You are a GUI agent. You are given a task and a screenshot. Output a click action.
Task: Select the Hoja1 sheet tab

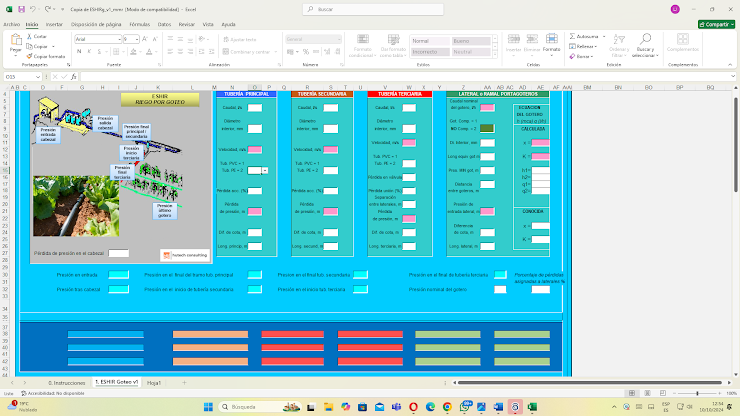pyautogui.click(x=154, y=382)
